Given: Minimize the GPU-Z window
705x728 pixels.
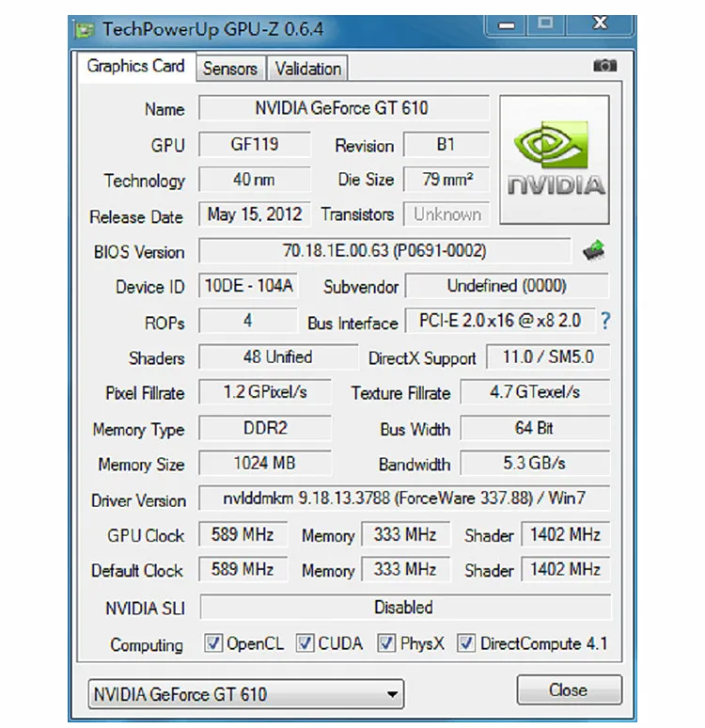Looking at the screenshot, I should click(506, 25).
